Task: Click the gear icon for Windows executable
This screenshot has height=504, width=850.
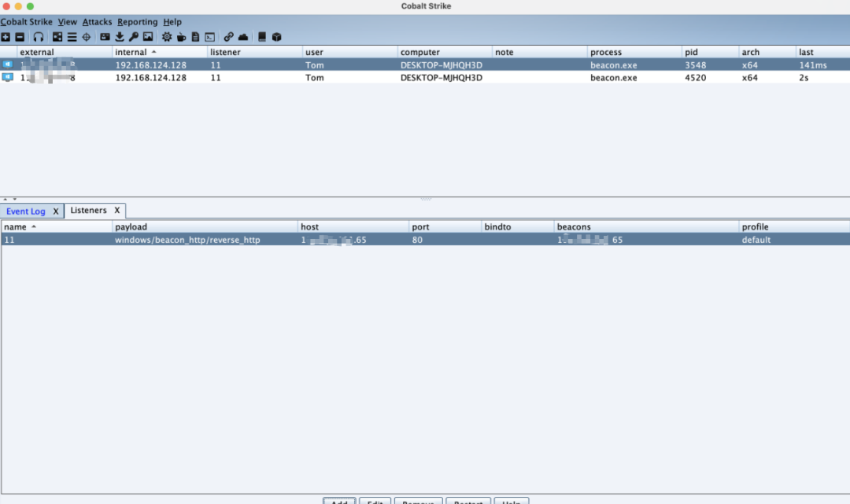Action: click(x=166, y=37)
